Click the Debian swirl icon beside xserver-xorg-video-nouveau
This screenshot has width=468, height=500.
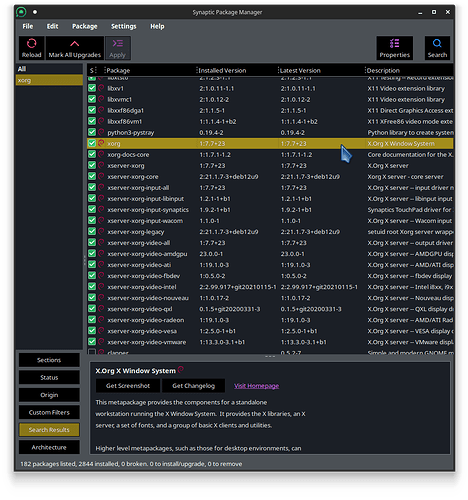[101, 298]
